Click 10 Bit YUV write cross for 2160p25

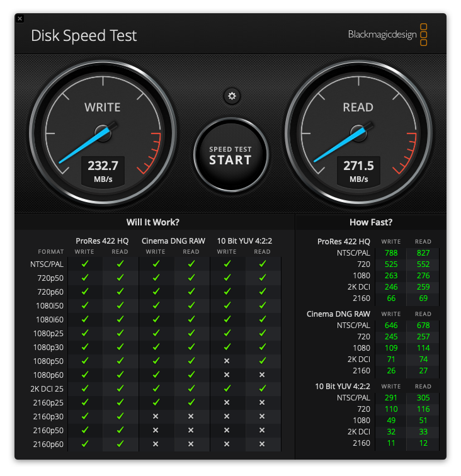tap(227, 402)
